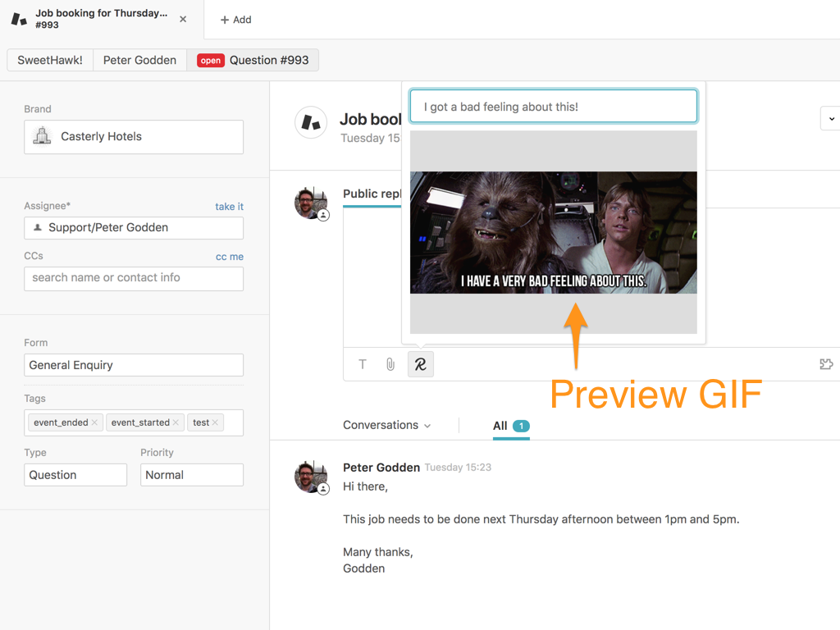Remove the test tag

click(x=215, y=422)
